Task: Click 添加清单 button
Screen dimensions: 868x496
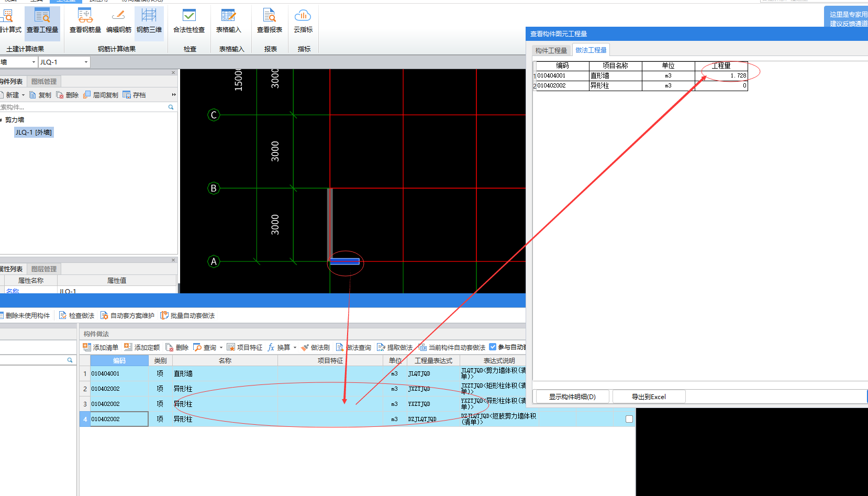Action: 101,347
